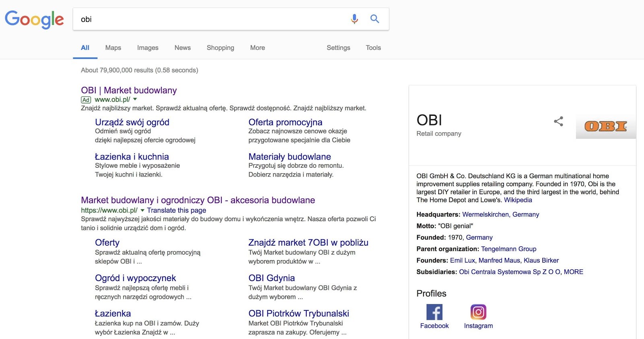The width and height of the screenshot is (644, 339).
Task: Switch to the Shopping tab
Action: (220, 48)
